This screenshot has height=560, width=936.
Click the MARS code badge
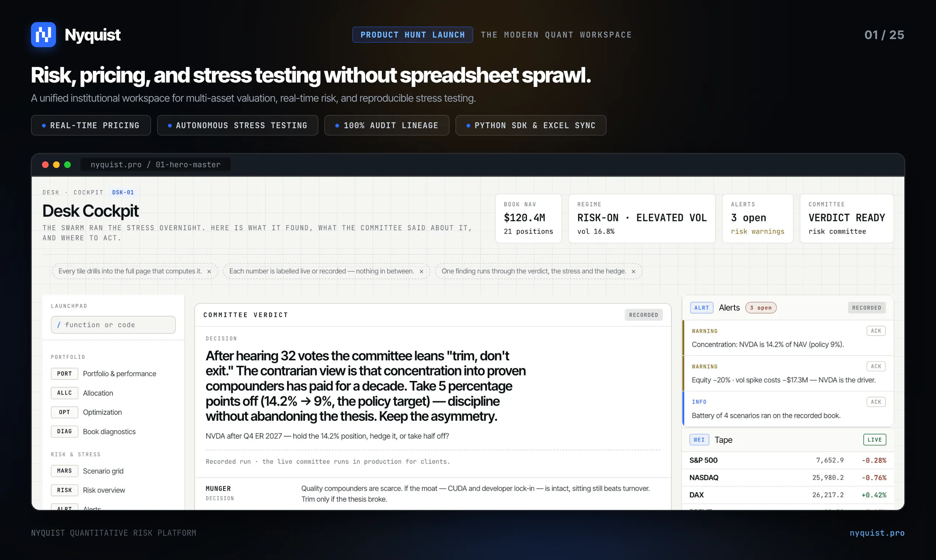(x=64, y=471)
